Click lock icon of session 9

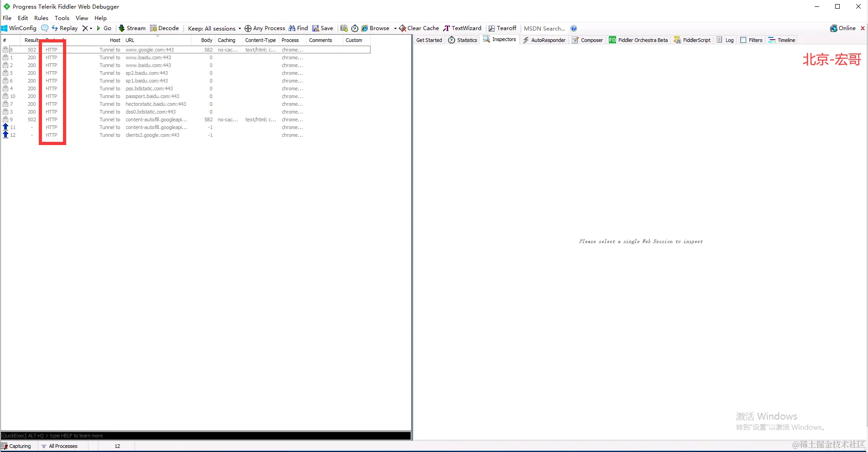click(x=5, y=119)
